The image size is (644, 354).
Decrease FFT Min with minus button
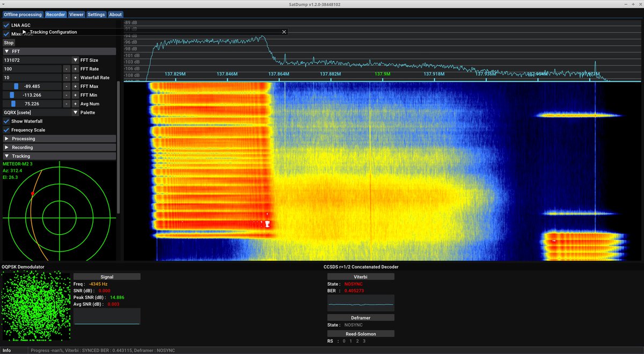66,95
